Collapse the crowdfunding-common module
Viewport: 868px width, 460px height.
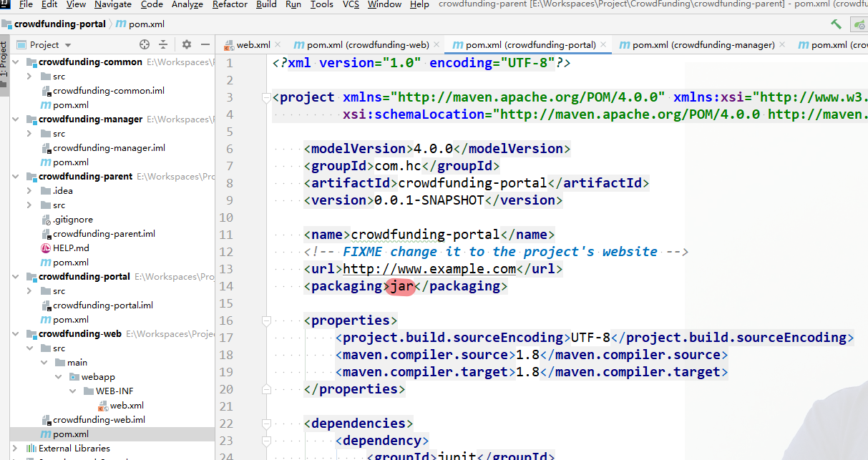pos(16,62)
